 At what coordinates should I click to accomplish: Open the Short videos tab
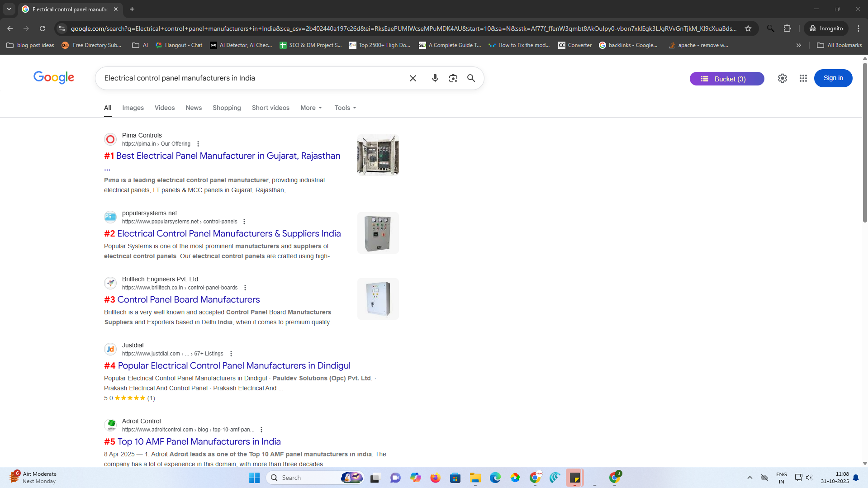click(x=270, y=108)
